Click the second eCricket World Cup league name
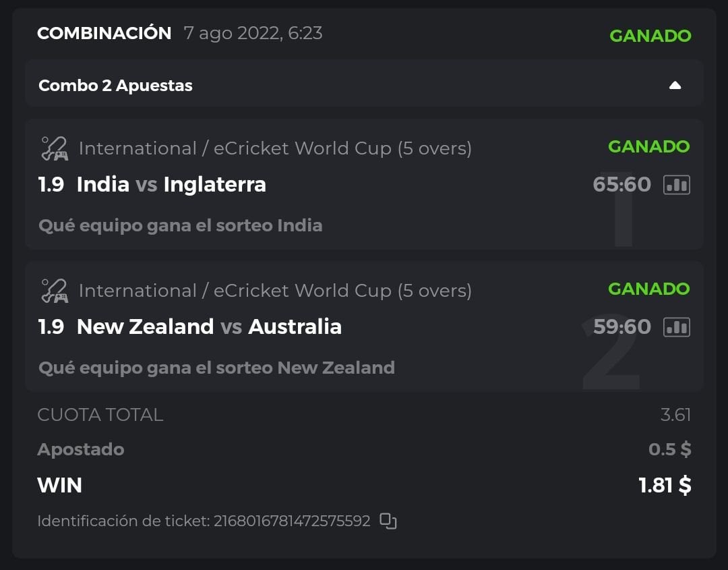 point(275,291)
